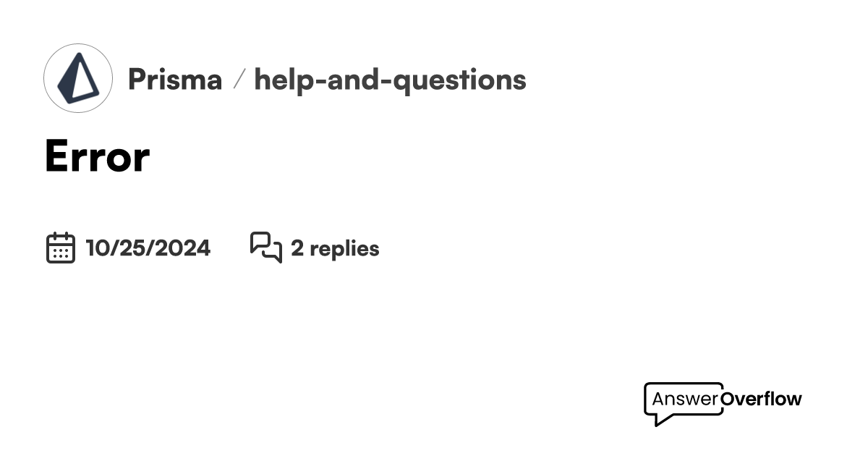Click the number 2 in the replies count
Image resolution: width=868 pixels, height=456 pixels.
(297, 248)
